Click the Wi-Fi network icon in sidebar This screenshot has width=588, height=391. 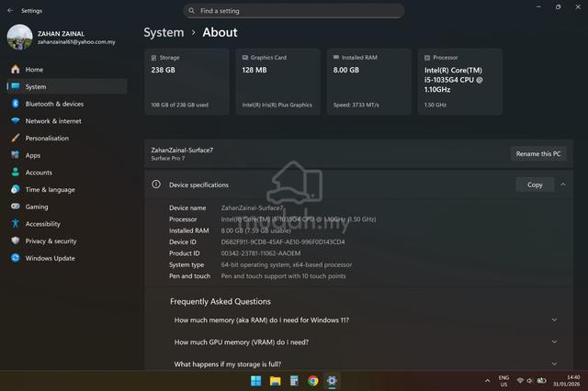(16, 120)
